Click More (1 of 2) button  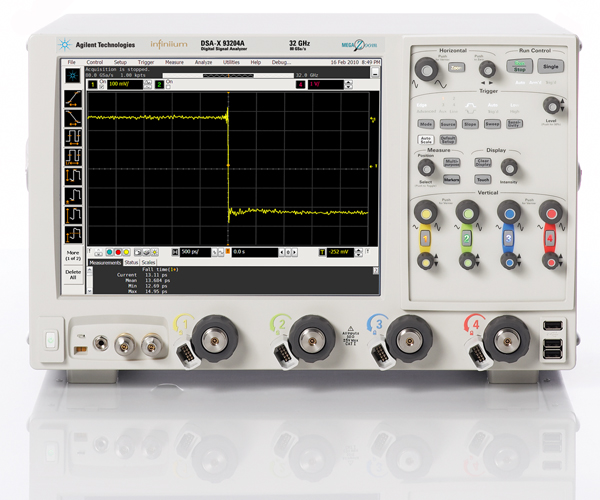tap(73, 256)
